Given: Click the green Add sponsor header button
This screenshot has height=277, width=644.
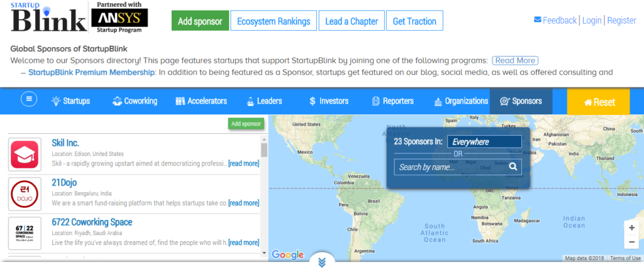Looking at the screenshot, I should point(200,21).
